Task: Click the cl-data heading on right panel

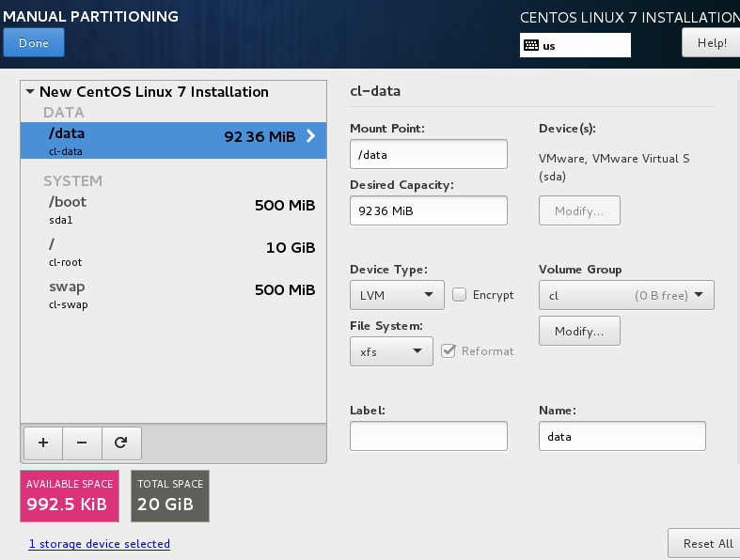Action: 375,91
